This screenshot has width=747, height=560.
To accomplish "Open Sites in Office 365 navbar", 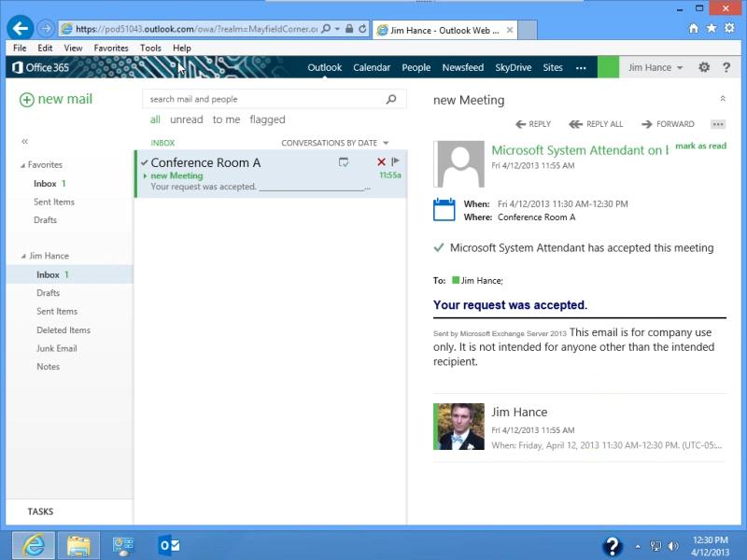I will coord(553,67).
